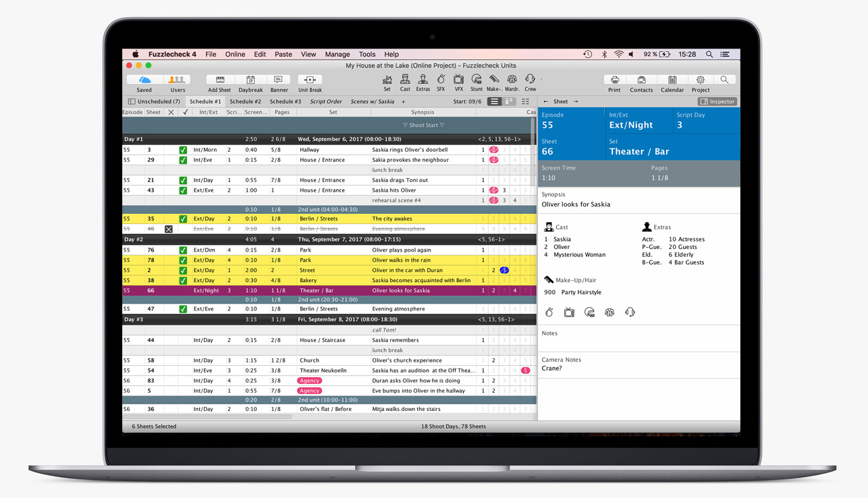The height and width of the screenshot is (498, 868).
Task: Click the horizontal scrollbar under the schedule
Action: point(207,417)
